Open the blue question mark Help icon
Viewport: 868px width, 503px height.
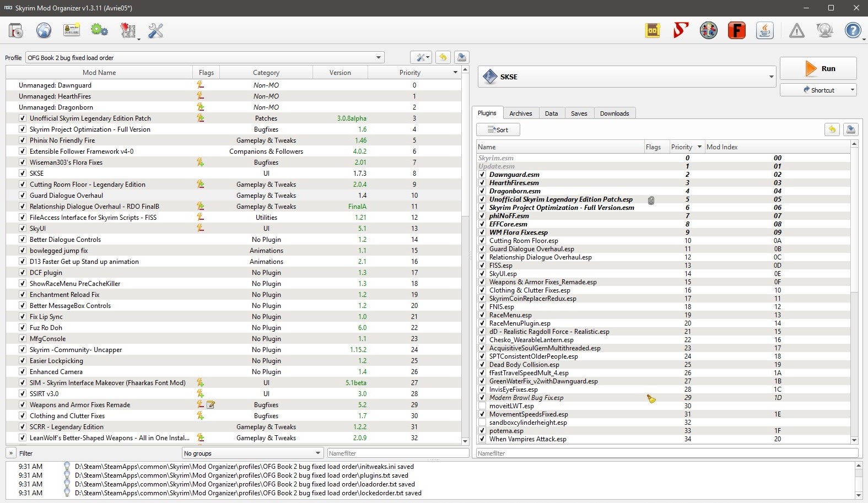pos(853,30)
